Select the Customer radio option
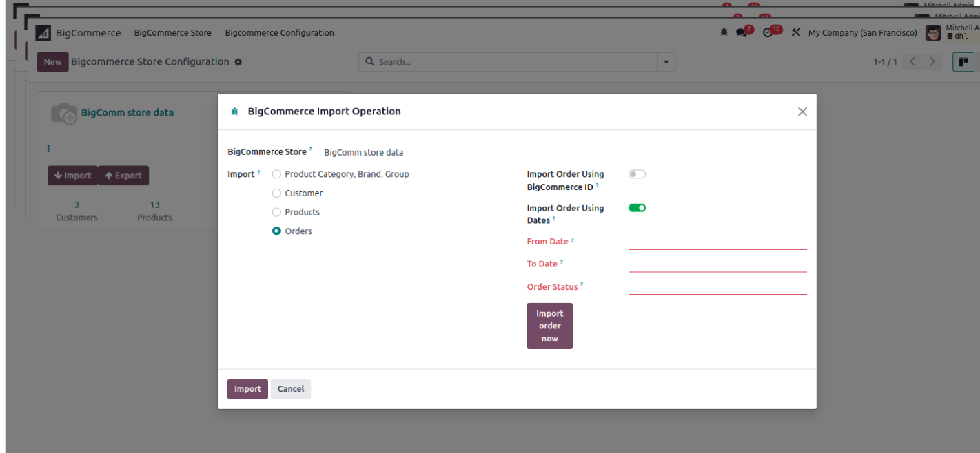The width and height of the screenshot is (980, 453). point(276,193)
